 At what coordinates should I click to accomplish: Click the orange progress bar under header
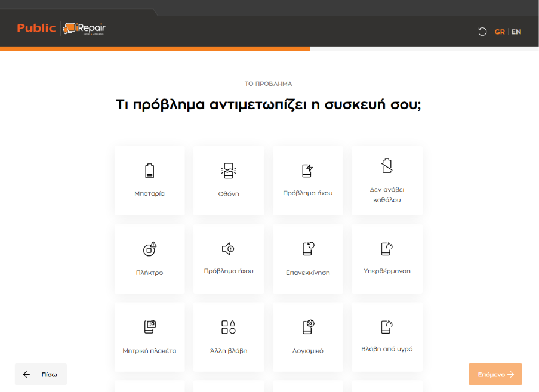click(x=155, y=48)
